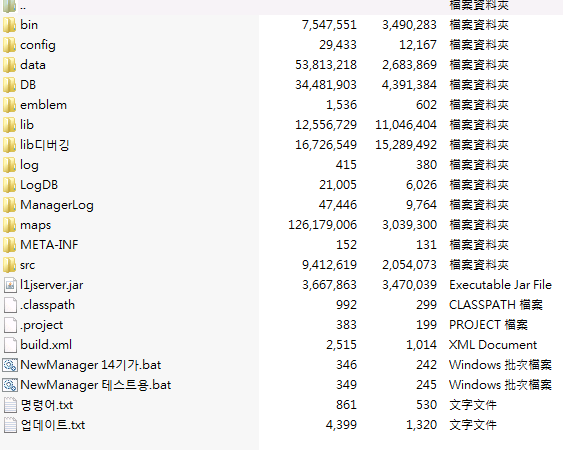Select the DB folder row
Image resolution: width=563 pixels, height=450 pixels.
280,85
